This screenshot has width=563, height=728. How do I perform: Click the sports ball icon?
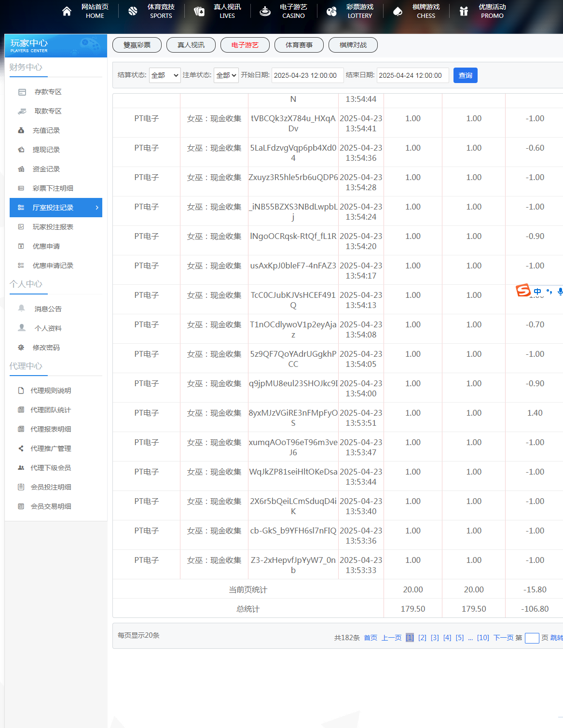133,11
